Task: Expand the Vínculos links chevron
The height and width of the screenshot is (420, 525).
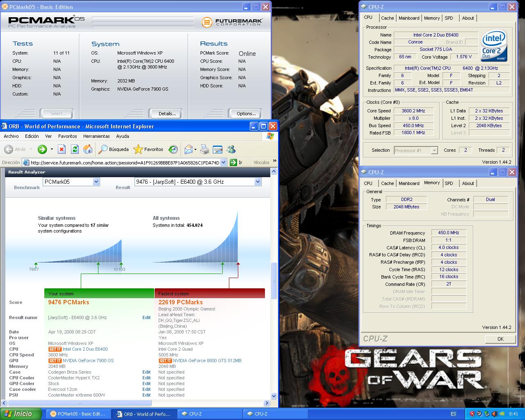Action: [x=274, y=161]
